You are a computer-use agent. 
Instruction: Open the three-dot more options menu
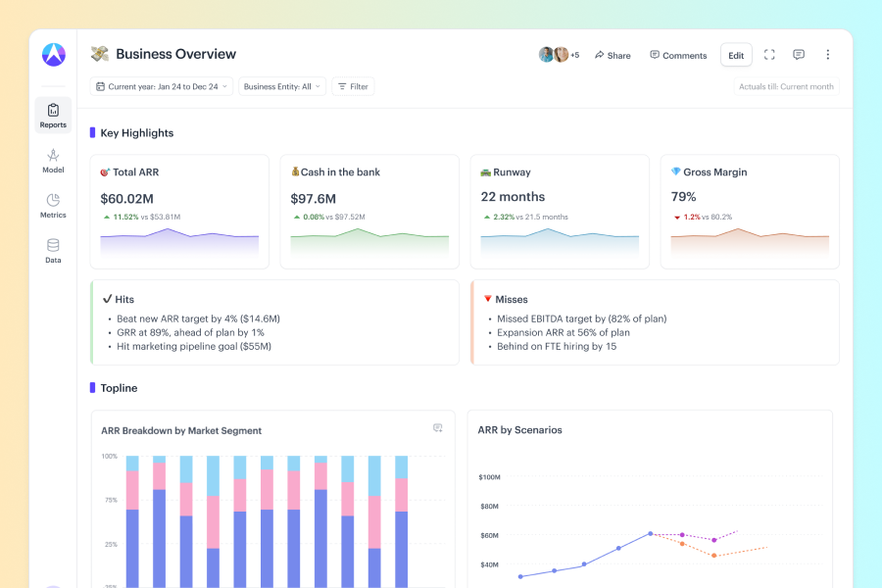tap(827, 55)
